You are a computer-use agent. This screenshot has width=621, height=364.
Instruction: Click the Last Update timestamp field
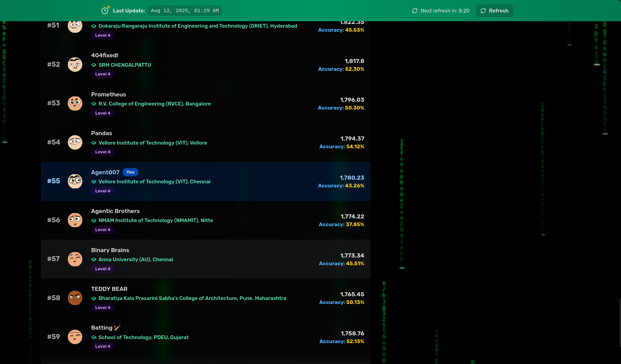click(185, 11)
